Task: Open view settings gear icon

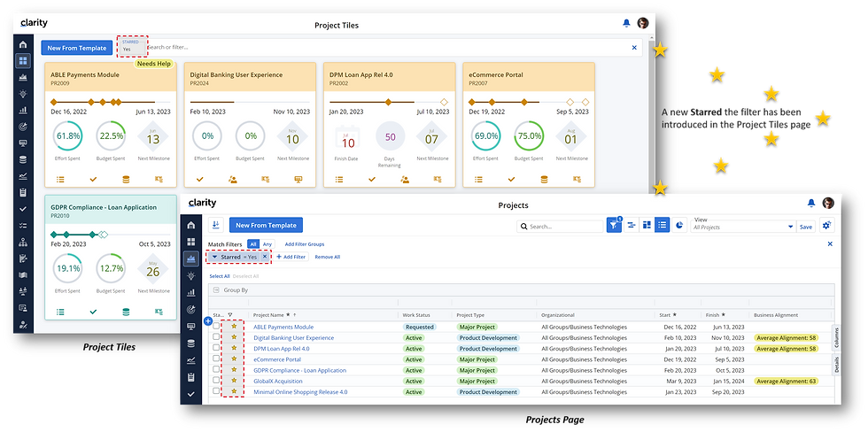Action: (x=826, y=225)
